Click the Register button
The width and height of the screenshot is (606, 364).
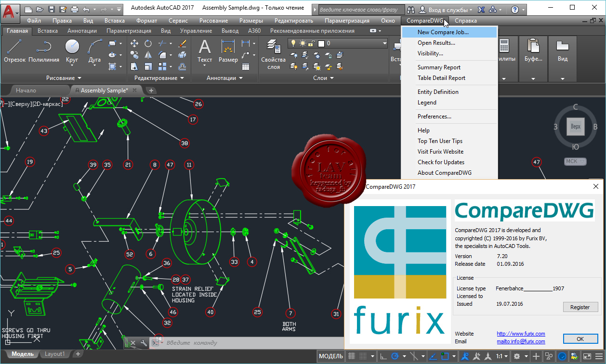click(580, 307)
